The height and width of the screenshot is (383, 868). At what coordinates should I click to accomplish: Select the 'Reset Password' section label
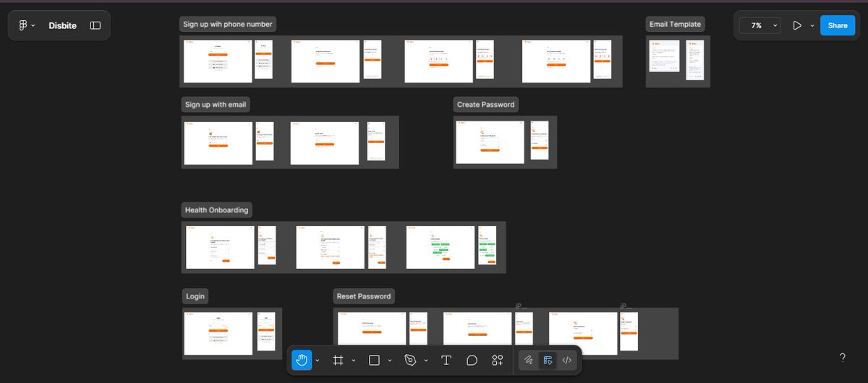[364, 296]
